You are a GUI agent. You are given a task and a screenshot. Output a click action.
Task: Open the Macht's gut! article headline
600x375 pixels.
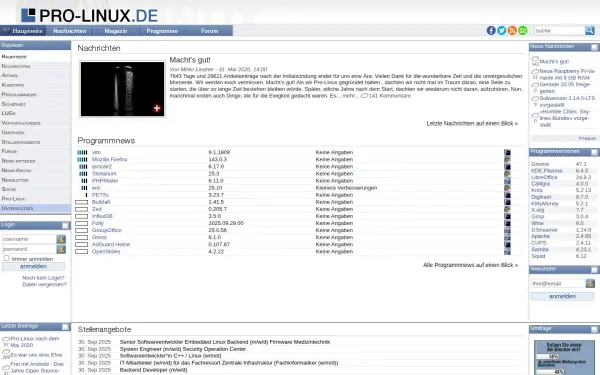click(190, 60)
